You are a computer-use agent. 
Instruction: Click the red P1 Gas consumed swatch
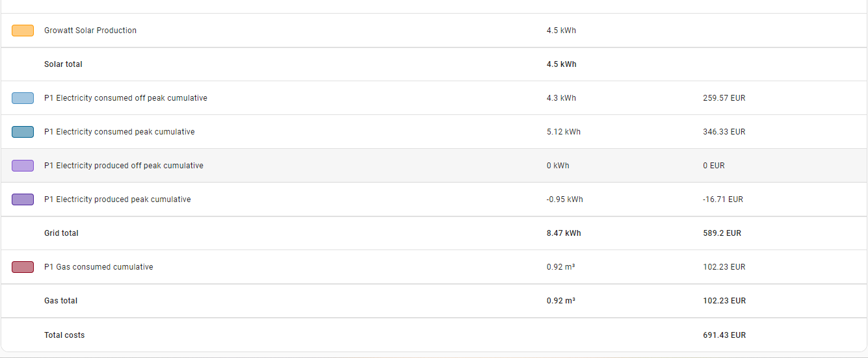[23, 267]
